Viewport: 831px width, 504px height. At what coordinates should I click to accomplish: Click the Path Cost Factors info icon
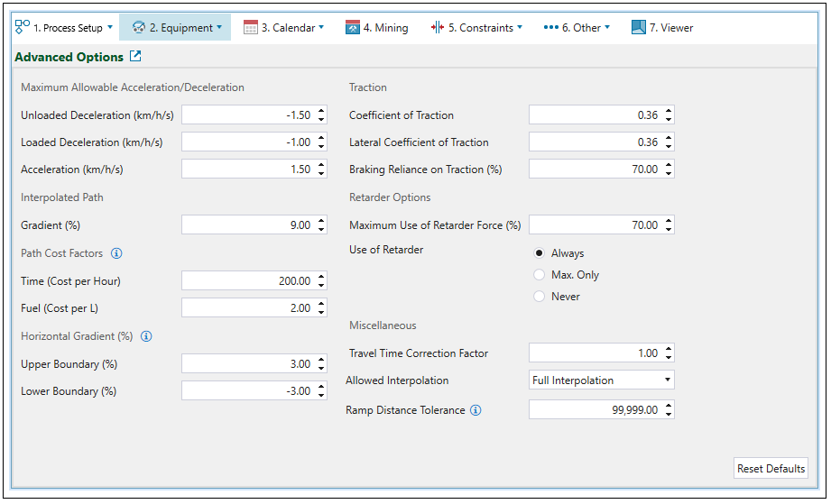click(x=116, y=253)
